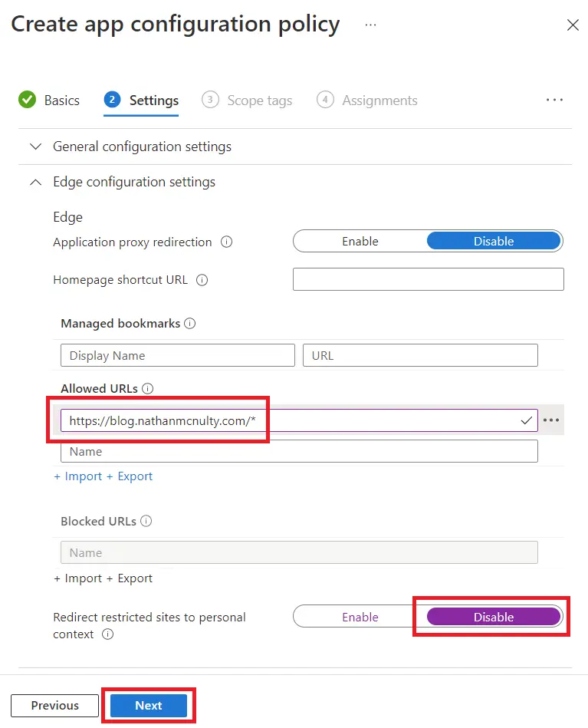Open wizard steps overflow ellipsis

click(554, 100)
